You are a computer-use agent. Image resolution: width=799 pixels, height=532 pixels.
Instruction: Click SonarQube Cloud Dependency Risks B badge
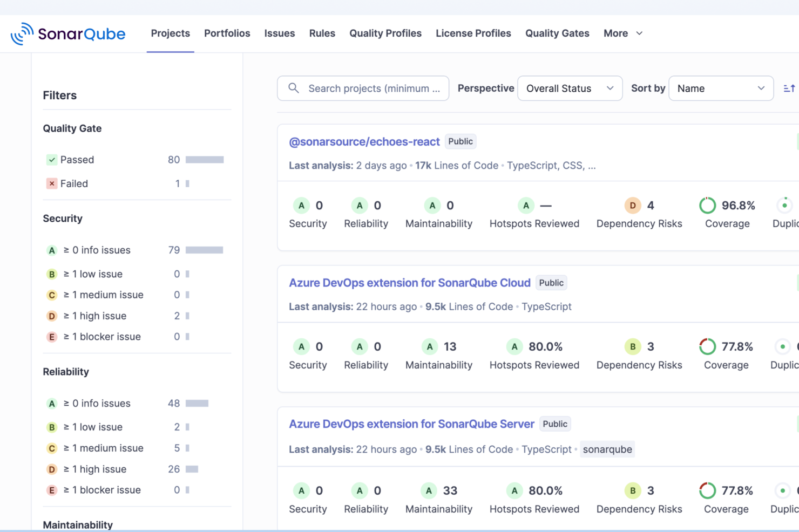(x=633, y=346)
